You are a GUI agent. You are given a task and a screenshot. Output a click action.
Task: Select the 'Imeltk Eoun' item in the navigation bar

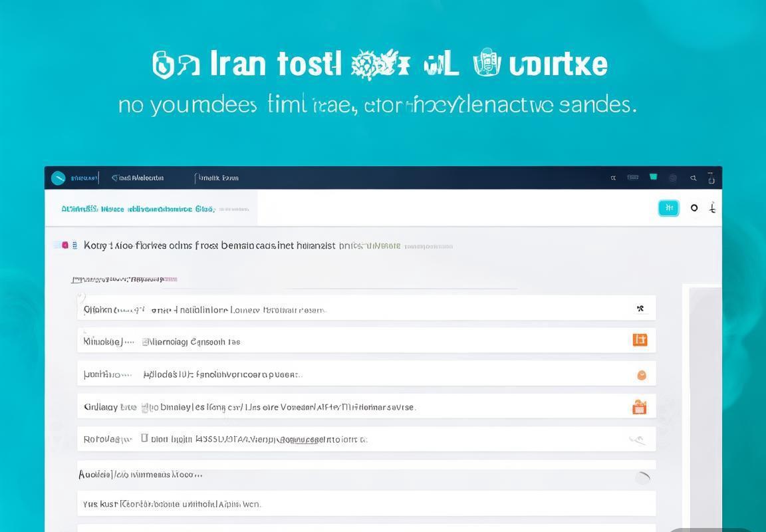point(217,178)
